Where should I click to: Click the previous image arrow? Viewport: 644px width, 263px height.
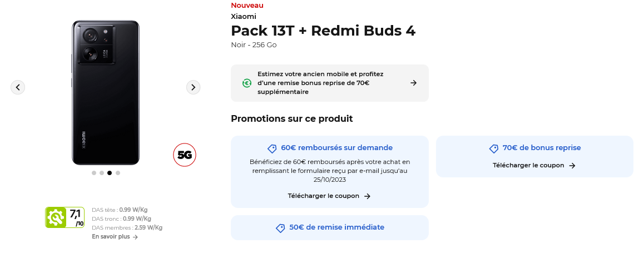(18, 87)
